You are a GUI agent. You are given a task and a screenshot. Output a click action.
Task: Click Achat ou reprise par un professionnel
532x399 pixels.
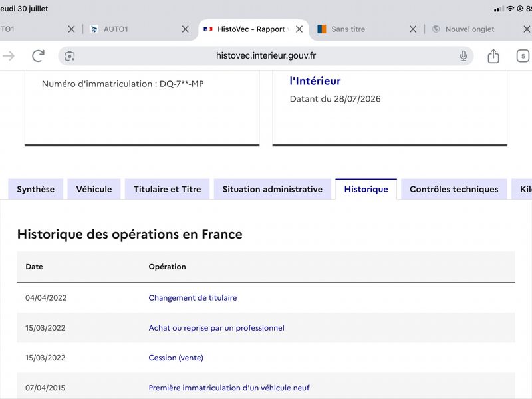point(217,328)
